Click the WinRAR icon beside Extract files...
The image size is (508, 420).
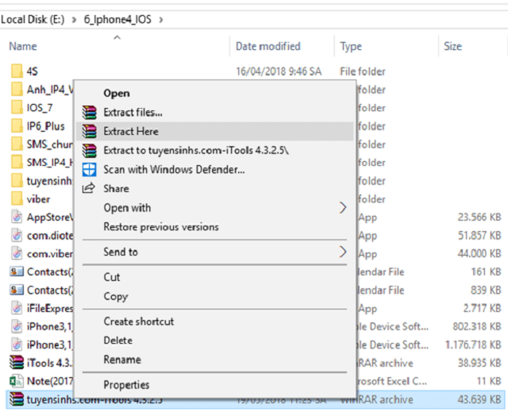(89, 112)
